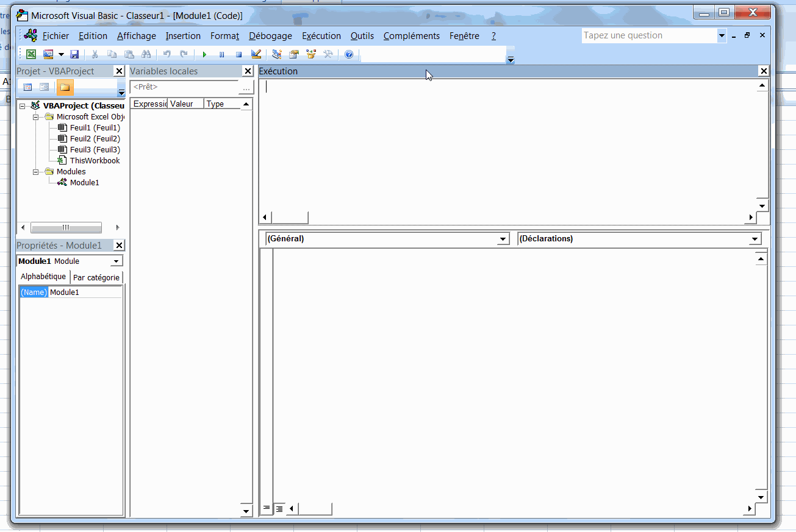The width and height of the screenshot is (796, 532).
Task: Select ThisWorkbook in project tree
Action: [95, 161]
